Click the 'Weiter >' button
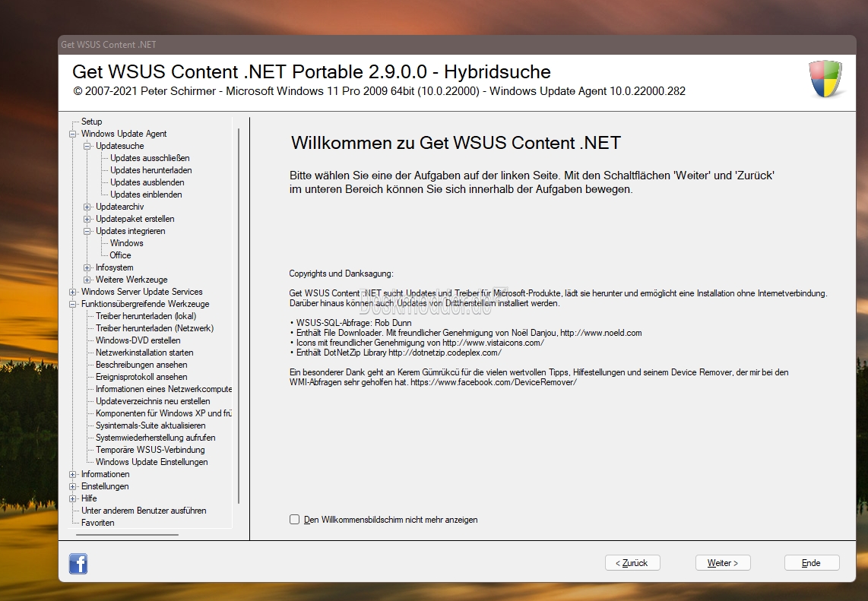The width and height of the screenshot is (868, 601). [722, 563]
